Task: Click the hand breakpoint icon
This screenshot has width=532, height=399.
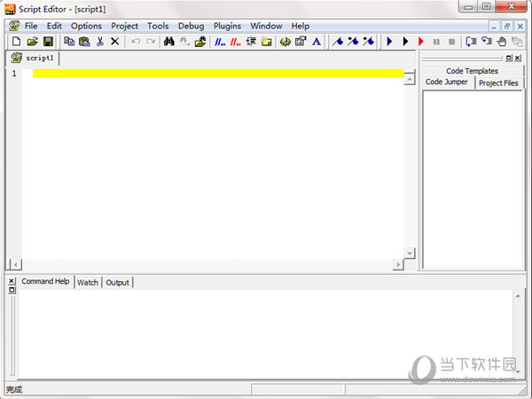Action: [502, 42]
